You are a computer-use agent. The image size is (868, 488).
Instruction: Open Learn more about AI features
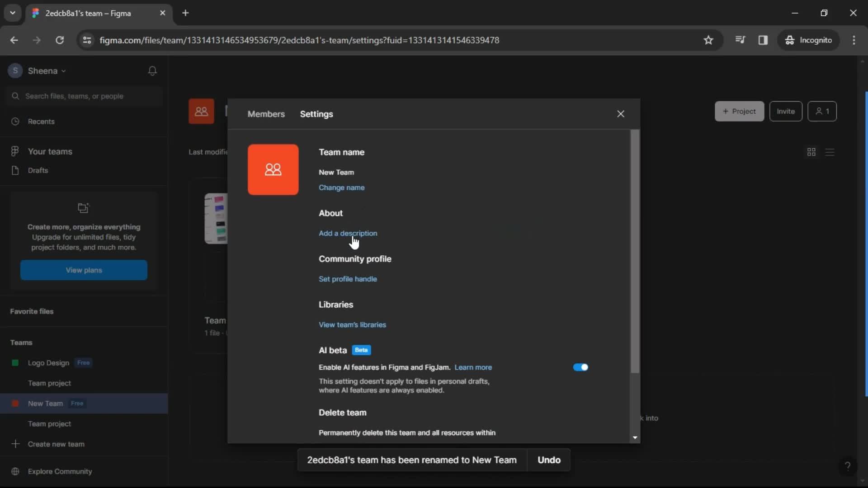[473, 367]
